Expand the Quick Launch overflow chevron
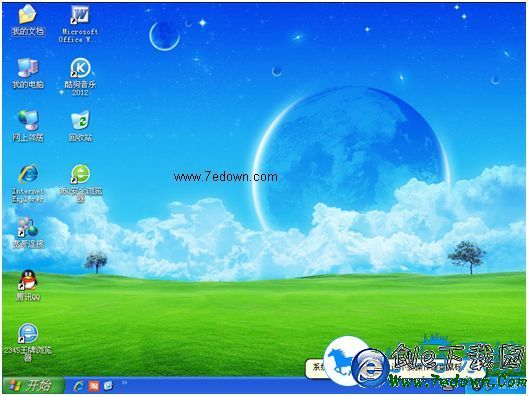This screenshot has height=396, width=528. click(x=124, y=383)
